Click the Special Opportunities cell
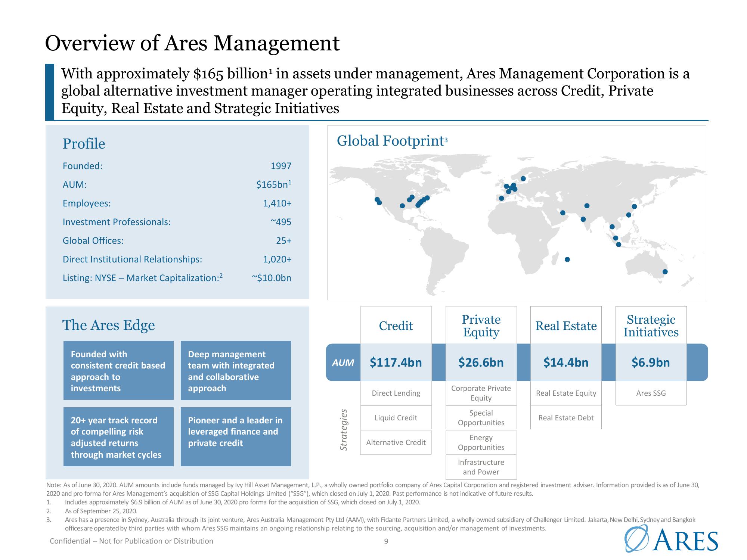 [481, 418]
